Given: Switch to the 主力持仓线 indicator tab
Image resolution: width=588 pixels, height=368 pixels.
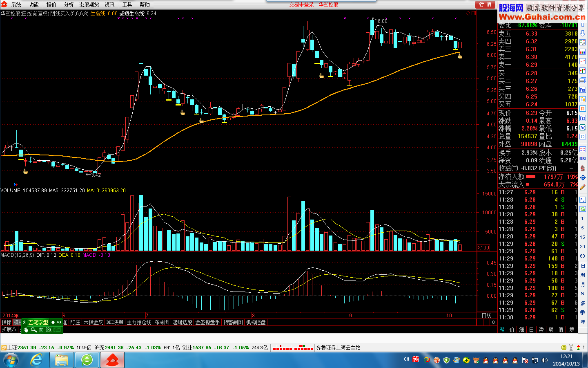Looking at the screenshot, I should coord(139,322).
